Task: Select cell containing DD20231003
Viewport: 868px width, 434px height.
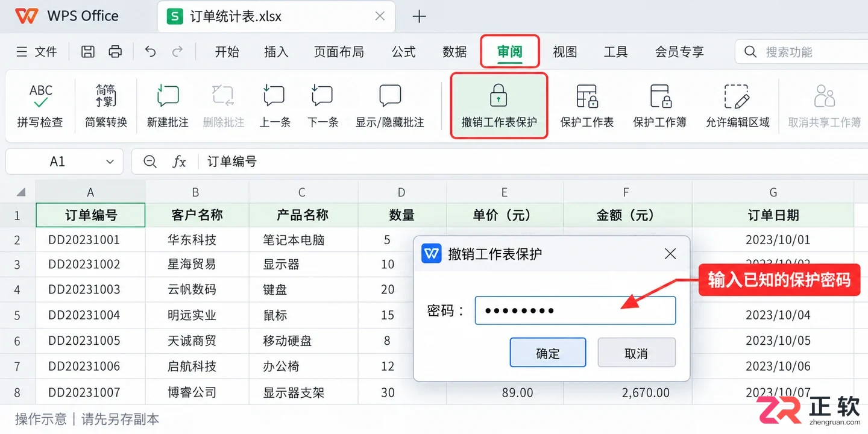Action: point(90,289)
